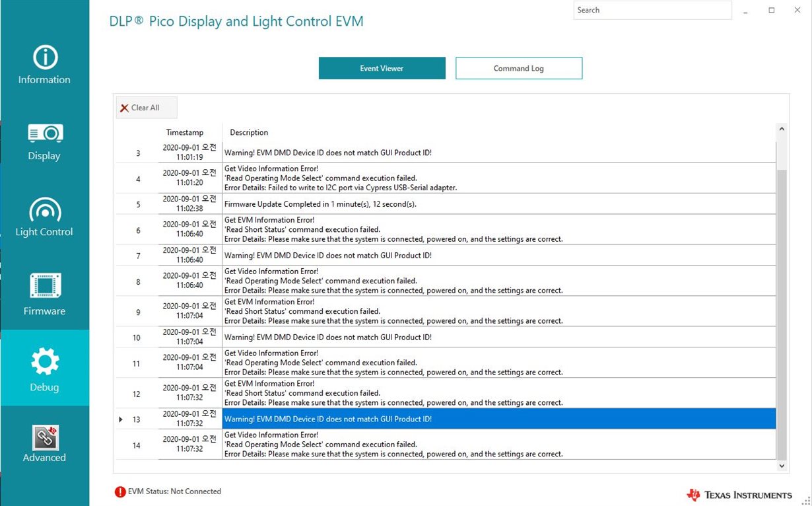This screenshot has width=812, height=506.
Task: Click the row 13 current-row arrow indicator
Action: click(x=121, y=419)
